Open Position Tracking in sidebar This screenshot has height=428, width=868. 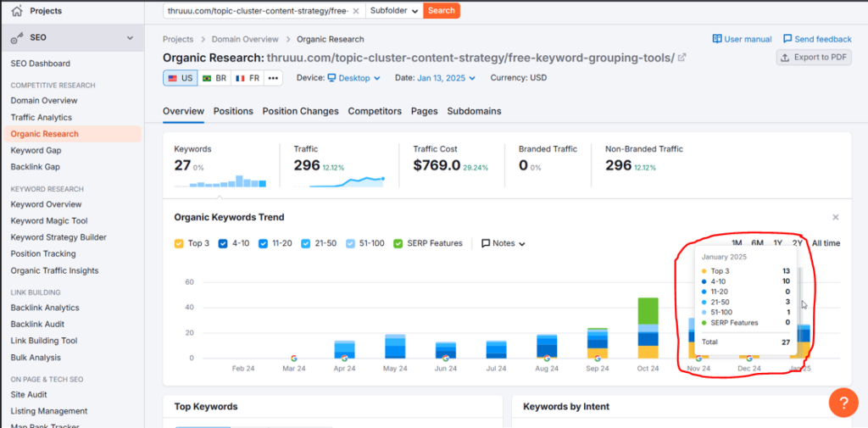click(43, 254)
